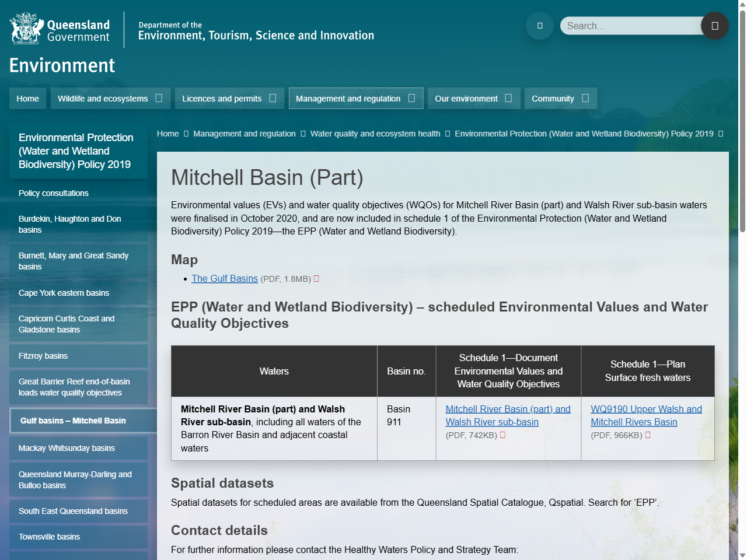Viewport: 747px width, 560px height.
Task: Click the Queensland Government crest logo
Action: click(60, 29)
